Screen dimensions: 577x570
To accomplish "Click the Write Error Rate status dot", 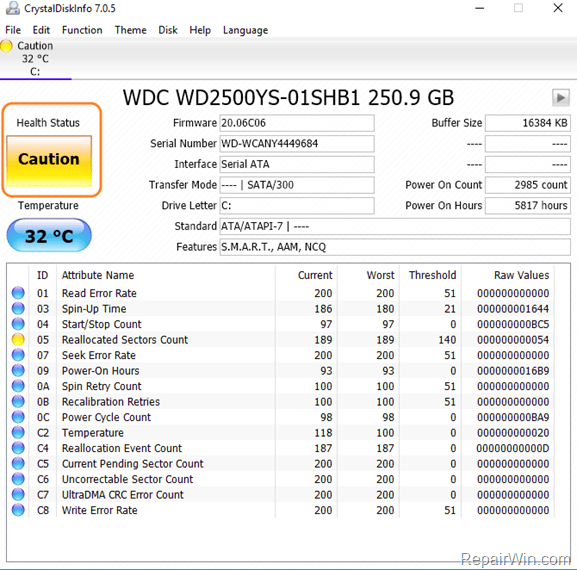I will pyautogui.click(x=18, y=510).
